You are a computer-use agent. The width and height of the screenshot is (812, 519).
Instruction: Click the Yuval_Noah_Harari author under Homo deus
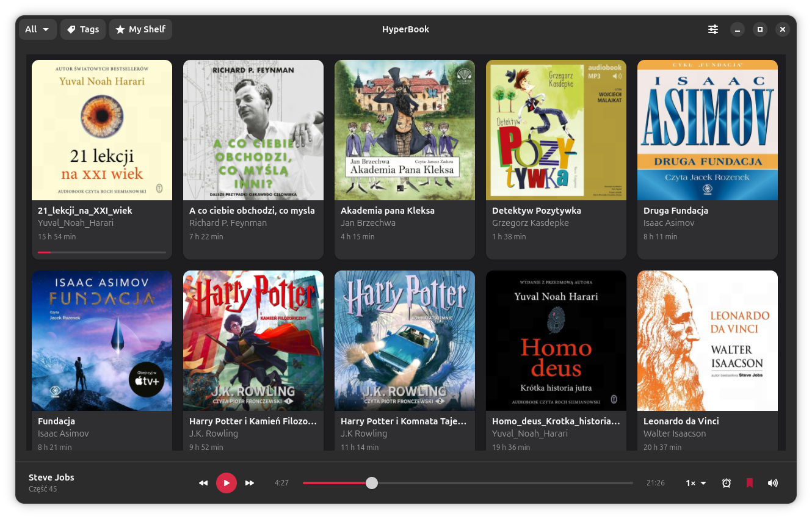[x=530, y=434]
